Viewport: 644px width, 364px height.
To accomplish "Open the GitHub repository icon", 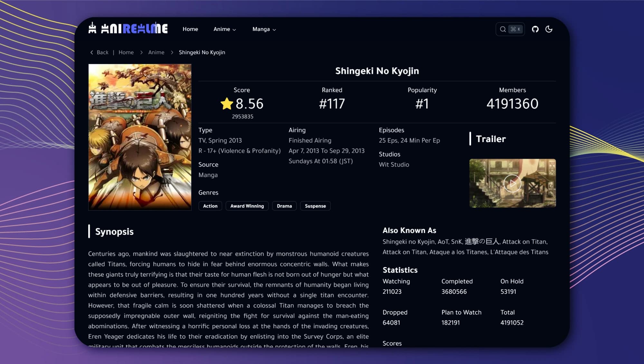I will 535,29.
